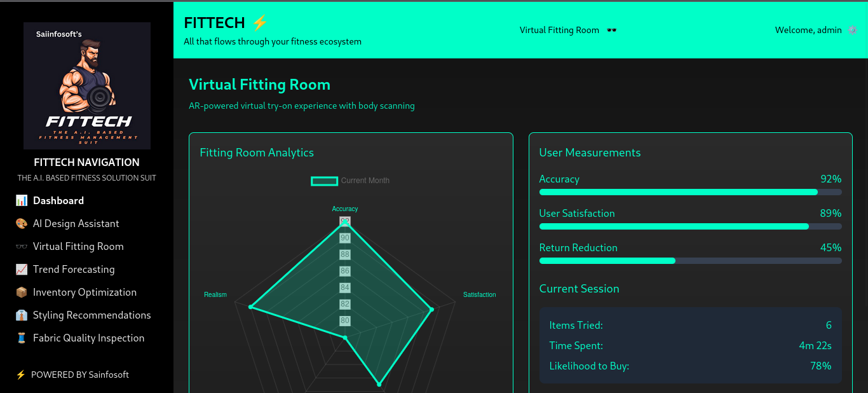Screen dimensions: 868x393
Task: Toggle the Current Month legend on chart
Action: tap(350, 181)
